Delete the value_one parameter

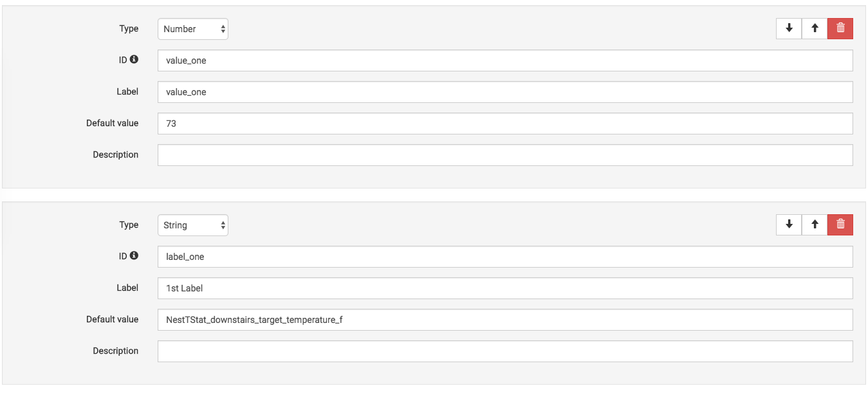(x=840, y=28)
